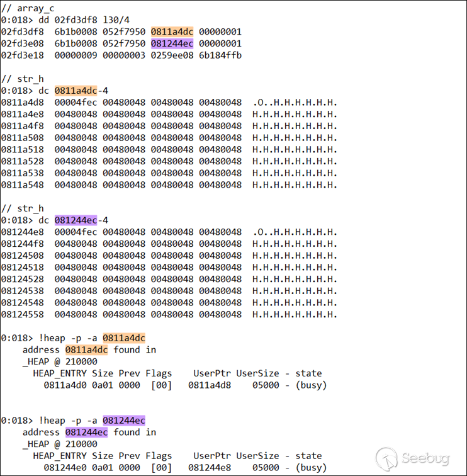Click the 'dc 081244ec-4' command address

(76, 220)
